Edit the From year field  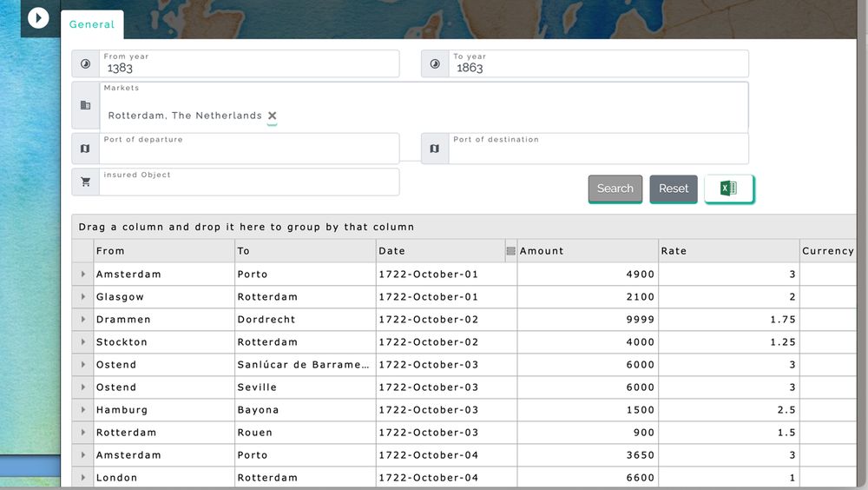[x=249, y=63]
